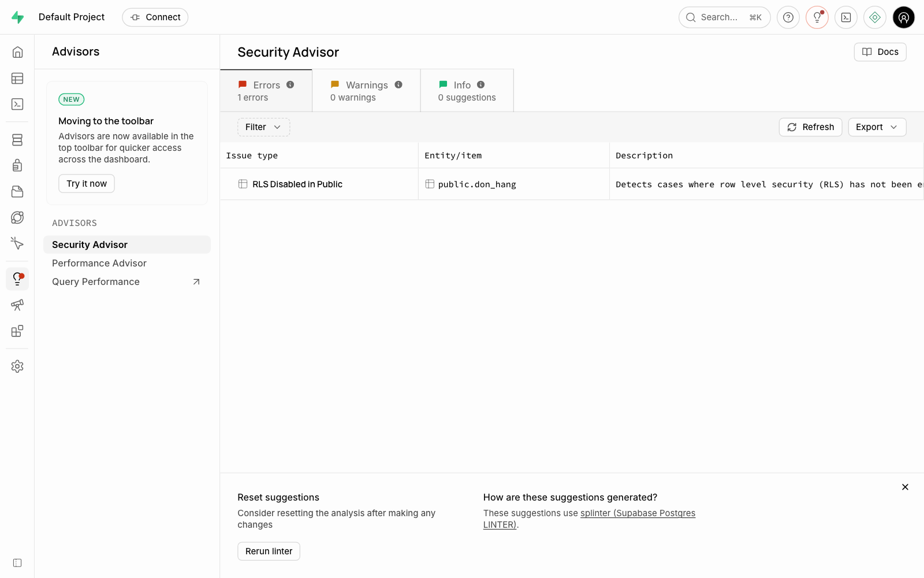The height and width of the screenshot is (578, 924).
Task: Open the SQL Editor sidebar icon
Action: (17, 104)
